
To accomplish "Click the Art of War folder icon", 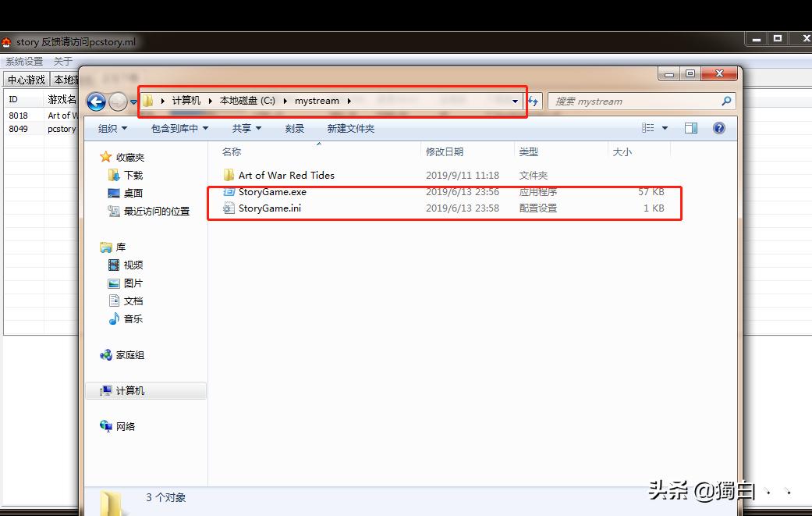I will tap(229, 175).
